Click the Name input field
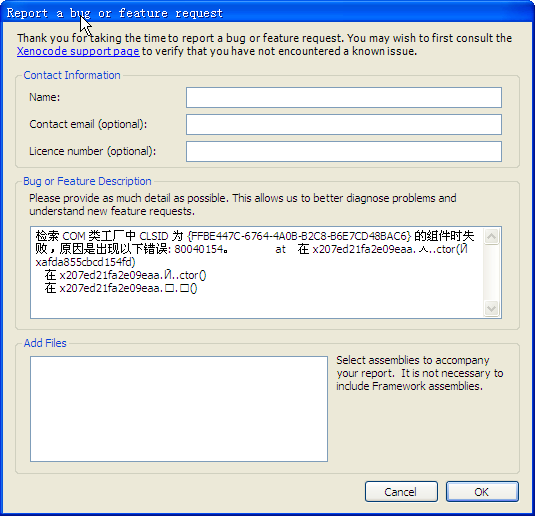This screenshot has width=535, height=516. (344, 97)
